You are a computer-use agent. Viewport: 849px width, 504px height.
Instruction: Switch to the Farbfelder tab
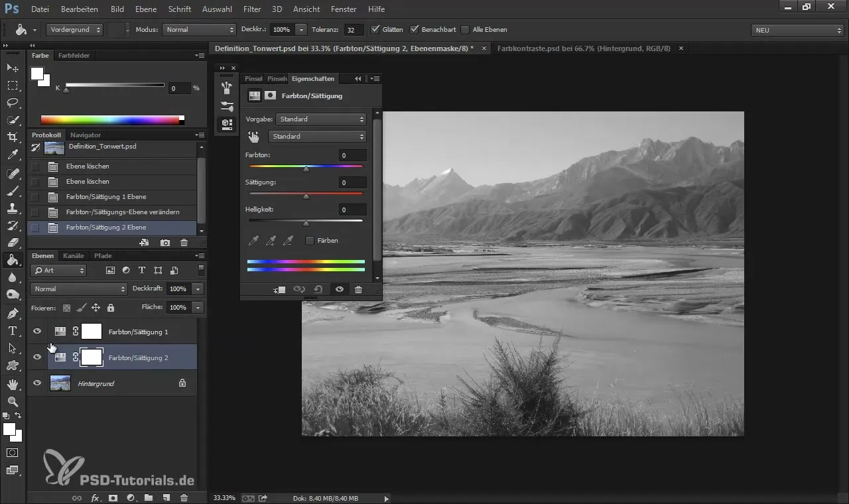[x=74, y=56]
